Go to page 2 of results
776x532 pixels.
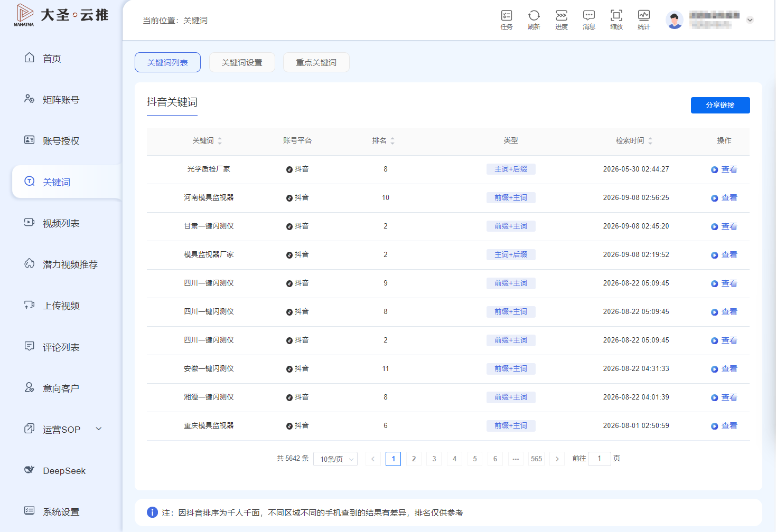(414, 459)
